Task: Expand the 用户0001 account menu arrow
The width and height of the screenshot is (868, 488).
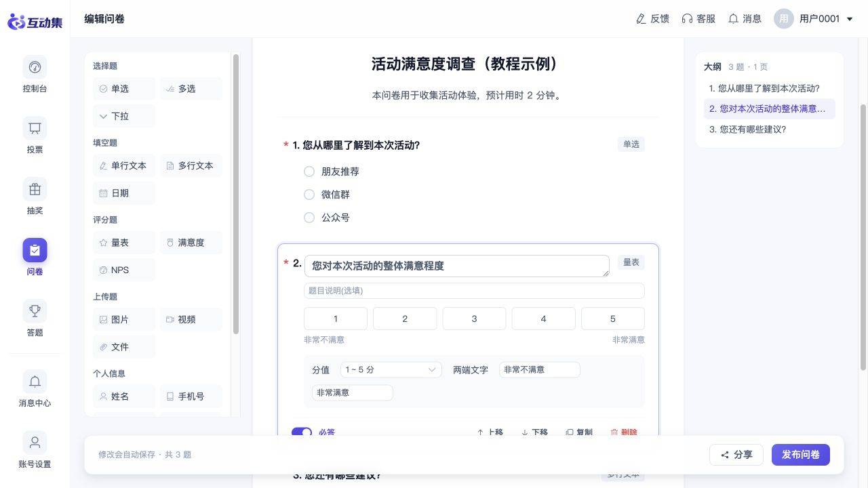Action: [850, 19]
